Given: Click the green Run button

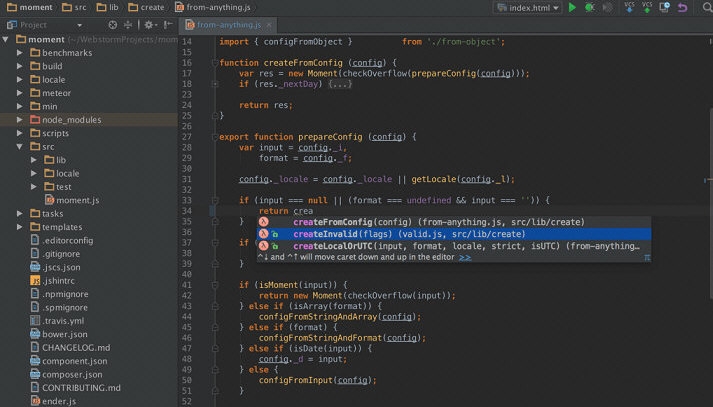Looking at the screenshot, I should pyautogui.click(x=572, y=7).
